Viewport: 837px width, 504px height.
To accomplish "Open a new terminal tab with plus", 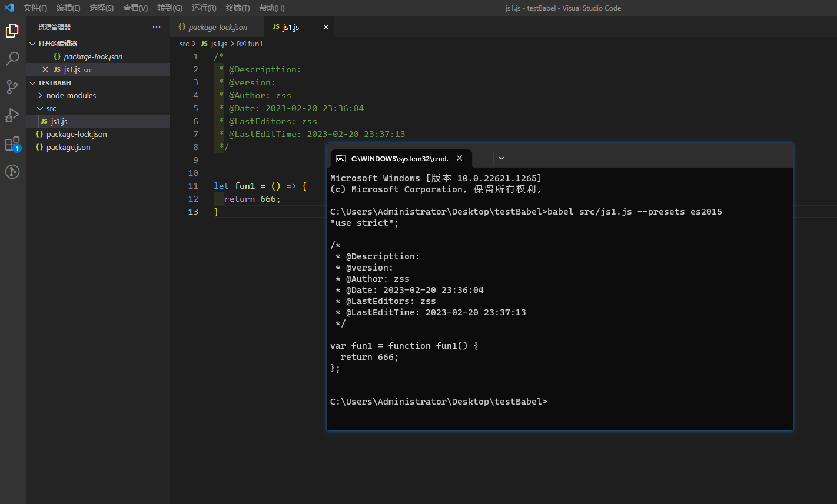I will tap(484, 158).
